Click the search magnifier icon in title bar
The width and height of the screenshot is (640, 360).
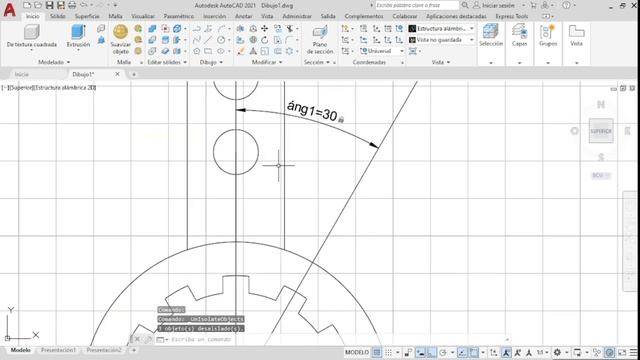(465, 5)
